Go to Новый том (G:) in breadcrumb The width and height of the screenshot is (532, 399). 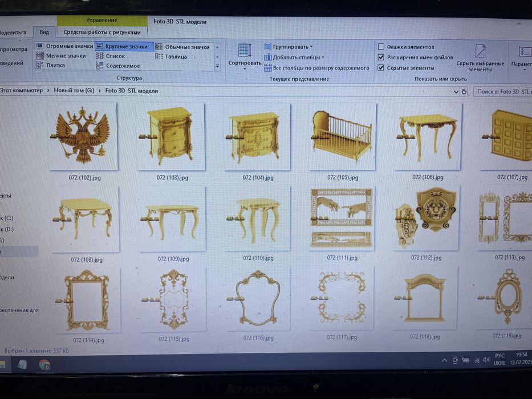74,91
